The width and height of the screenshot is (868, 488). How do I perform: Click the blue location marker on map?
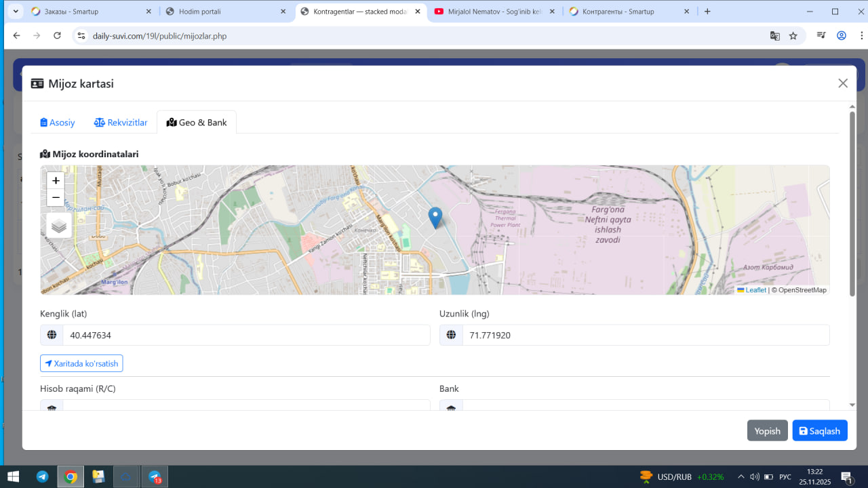(x=435, y=218)
